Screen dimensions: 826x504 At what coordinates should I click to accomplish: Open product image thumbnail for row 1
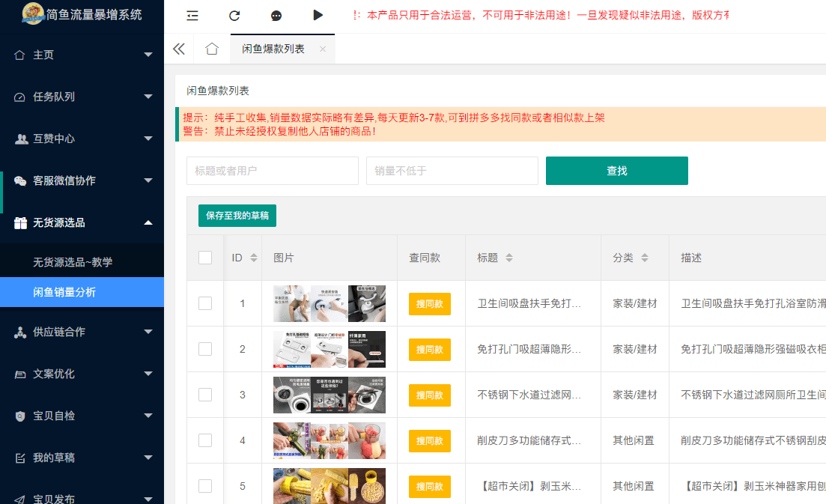point(330,304)
